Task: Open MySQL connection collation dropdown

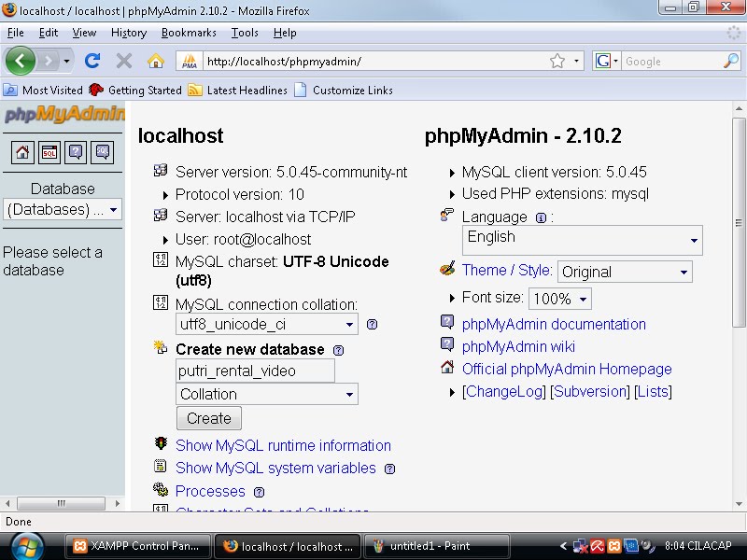Action: [267, 324]
